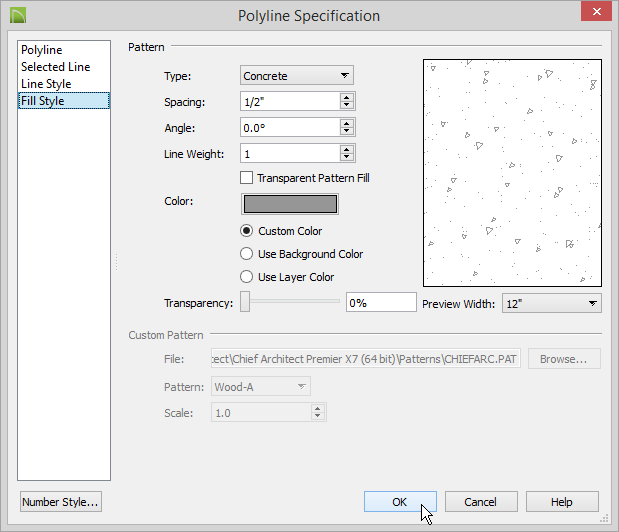Click the Line Weight input field
The image size is (619, 532).
[290, 154]
